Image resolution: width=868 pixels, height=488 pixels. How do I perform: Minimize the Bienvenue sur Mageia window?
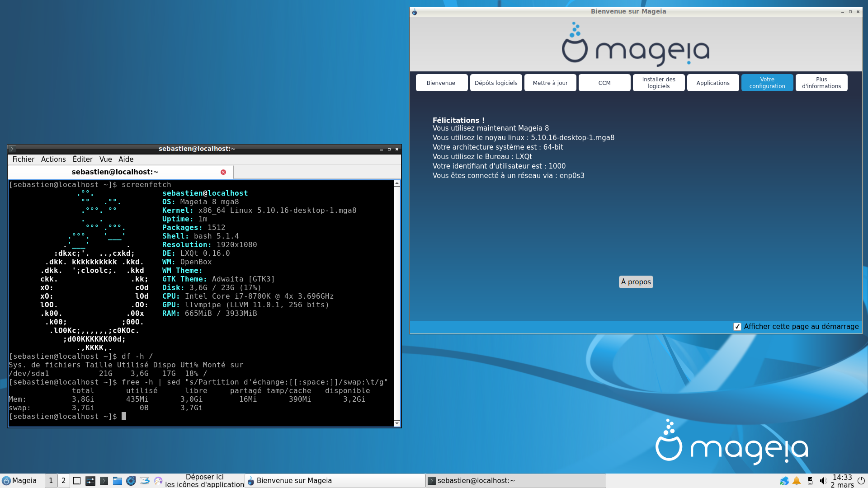[843, 12]
